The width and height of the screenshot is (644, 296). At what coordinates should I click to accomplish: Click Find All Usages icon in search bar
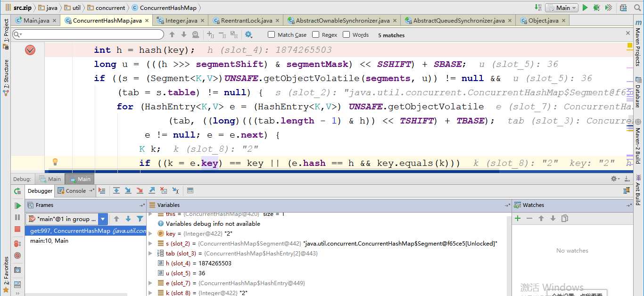pos(196,34)
